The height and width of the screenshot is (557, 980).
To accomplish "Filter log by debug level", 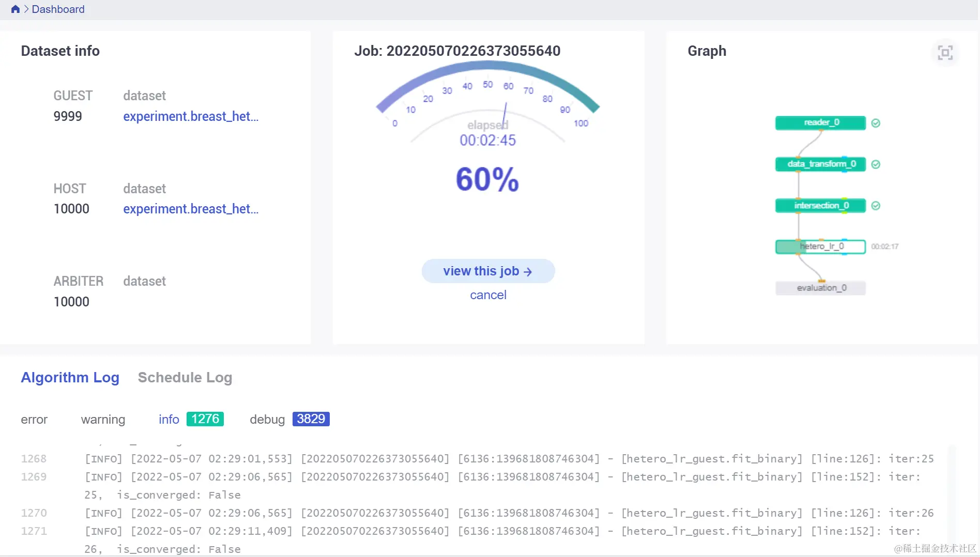I will [267, 420].
